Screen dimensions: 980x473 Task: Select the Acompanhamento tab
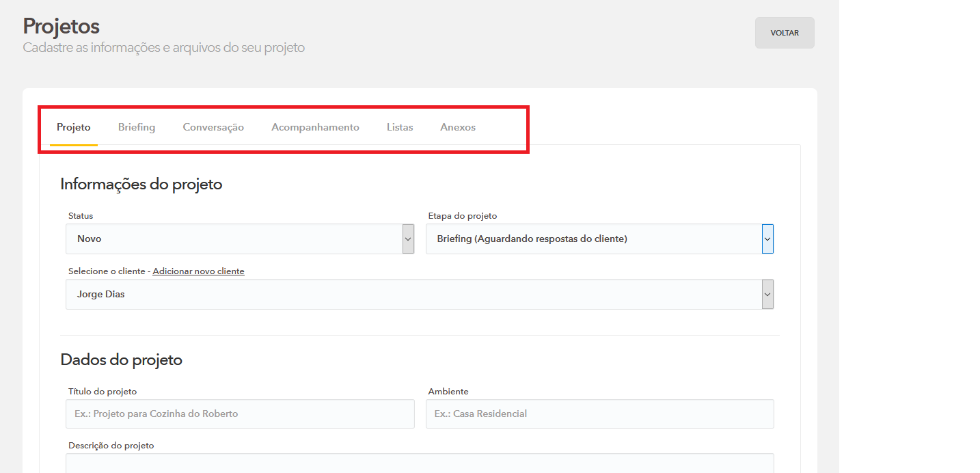(x=315, y=127)
